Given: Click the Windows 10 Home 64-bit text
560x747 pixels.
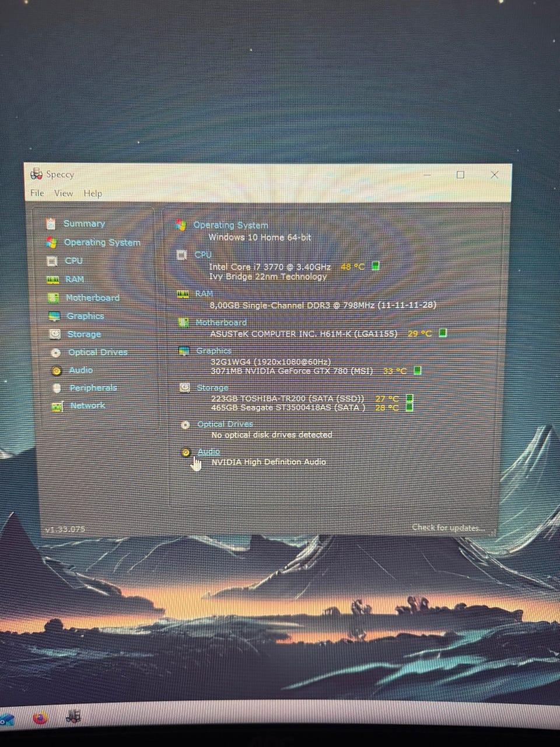Looking at the screenshot, I should (x=260, y=238).
